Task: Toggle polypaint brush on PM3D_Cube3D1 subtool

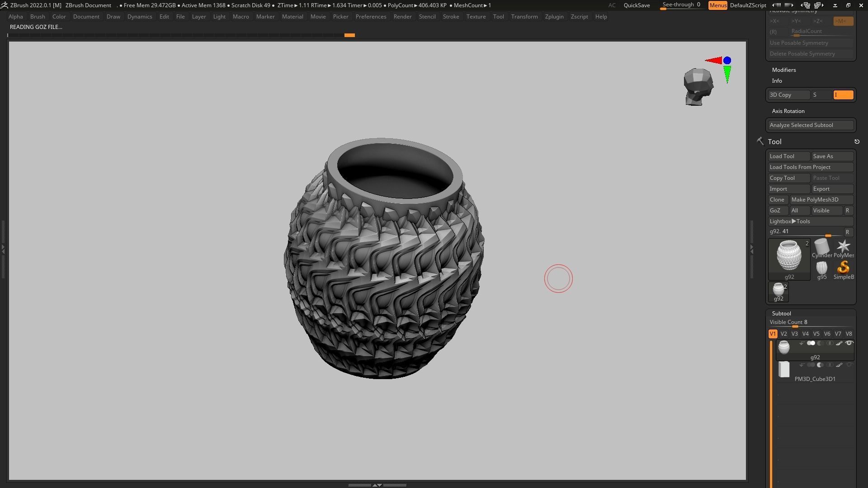Action: tap(839, 365)
